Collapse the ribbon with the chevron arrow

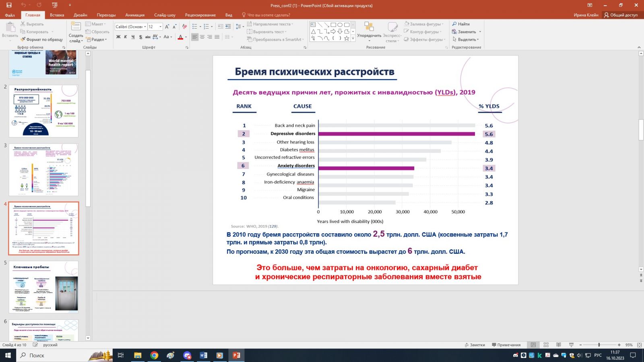coord(639,47)
